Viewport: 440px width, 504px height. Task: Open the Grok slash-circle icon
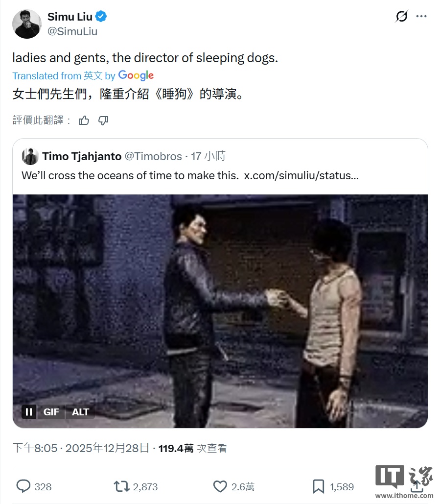pos(401,16)
